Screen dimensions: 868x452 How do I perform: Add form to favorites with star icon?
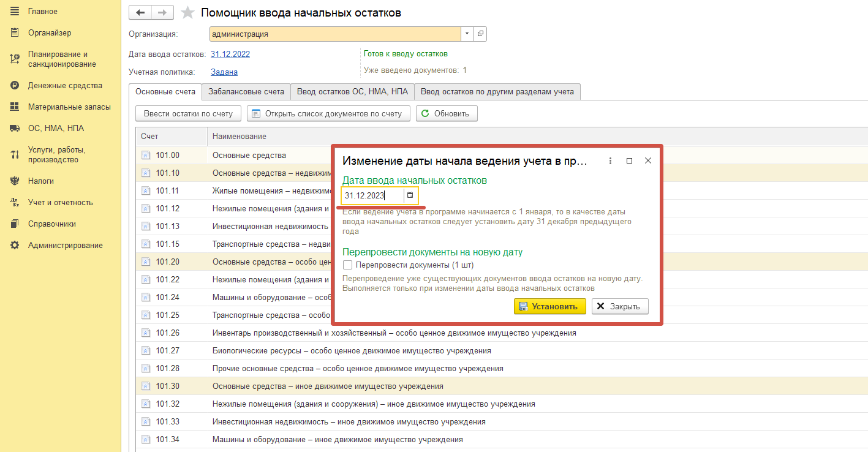tap(187, 12)
